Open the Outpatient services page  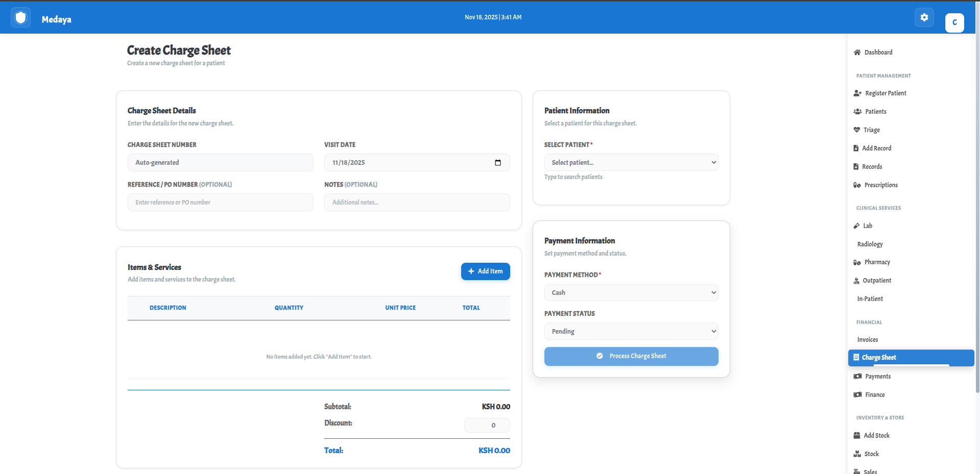coord(877,280)
